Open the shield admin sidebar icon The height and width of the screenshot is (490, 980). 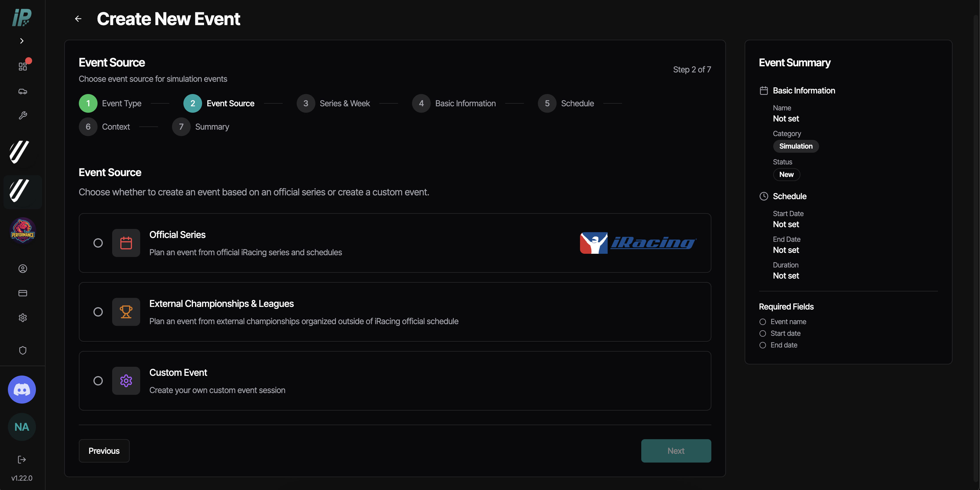point(22,350)
